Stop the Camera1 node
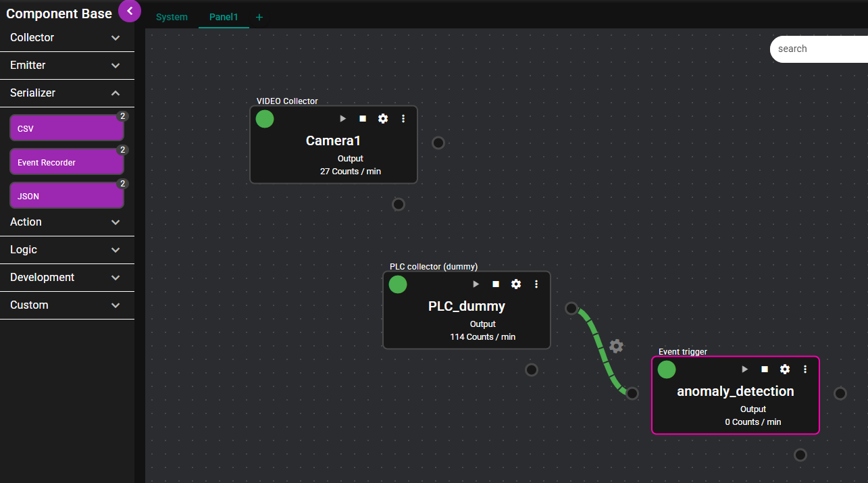 (363, 119)
